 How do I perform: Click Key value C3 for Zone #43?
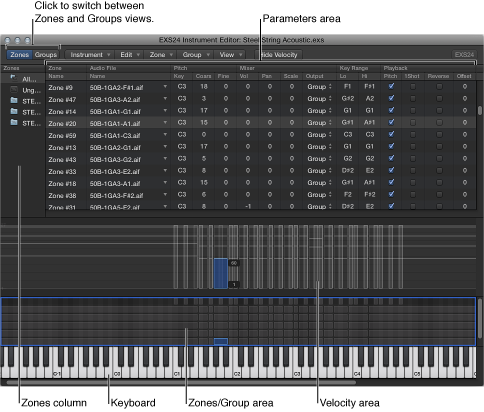pyautogui.click(x=182, y=159)
